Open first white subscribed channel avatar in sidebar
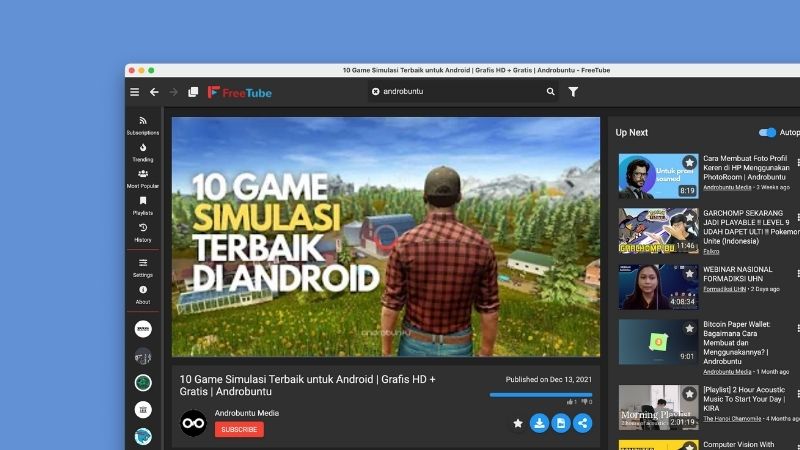 tap(143, 329)
